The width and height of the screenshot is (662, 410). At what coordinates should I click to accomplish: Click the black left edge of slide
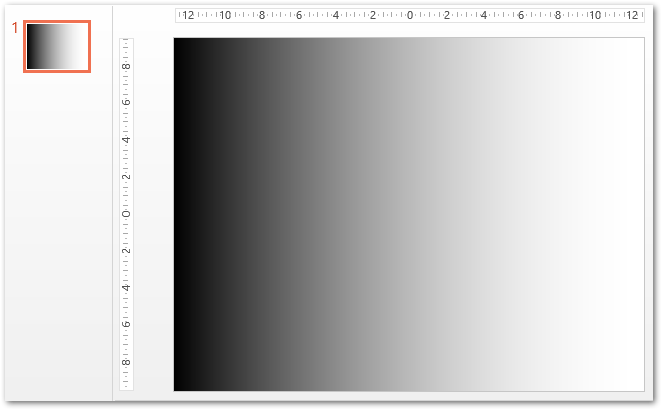[x=181, y=214]
